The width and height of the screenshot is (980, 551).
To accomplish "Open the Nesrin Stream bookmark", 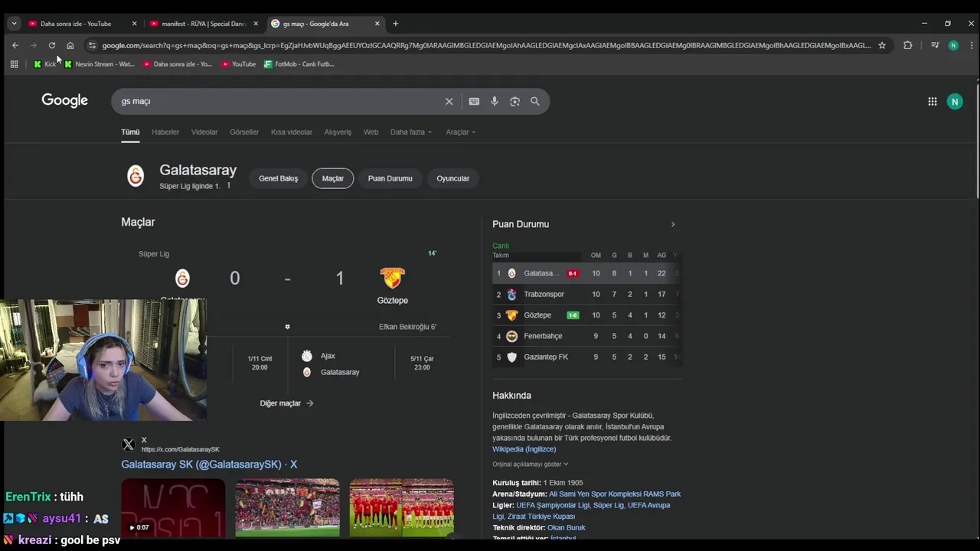I will coord(100,64).
